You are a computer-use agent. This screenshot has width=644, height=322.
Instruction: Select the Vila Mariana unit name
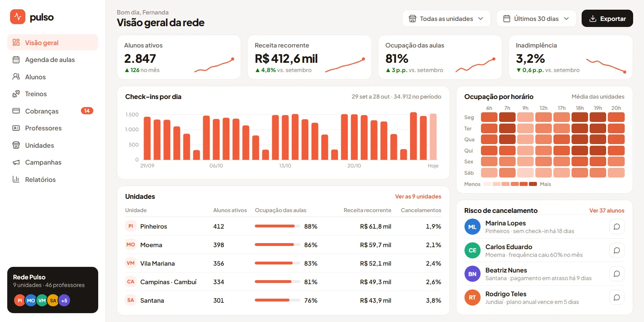[x=157, y=263]
